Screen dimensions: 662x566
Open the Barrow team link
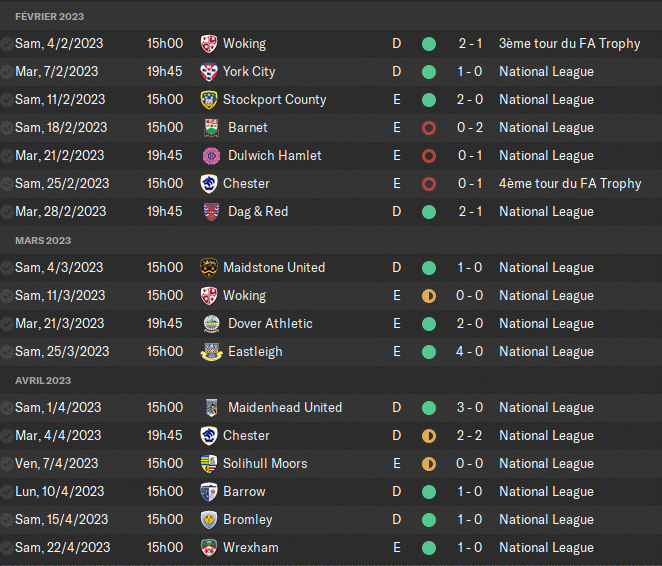point(244,492)
